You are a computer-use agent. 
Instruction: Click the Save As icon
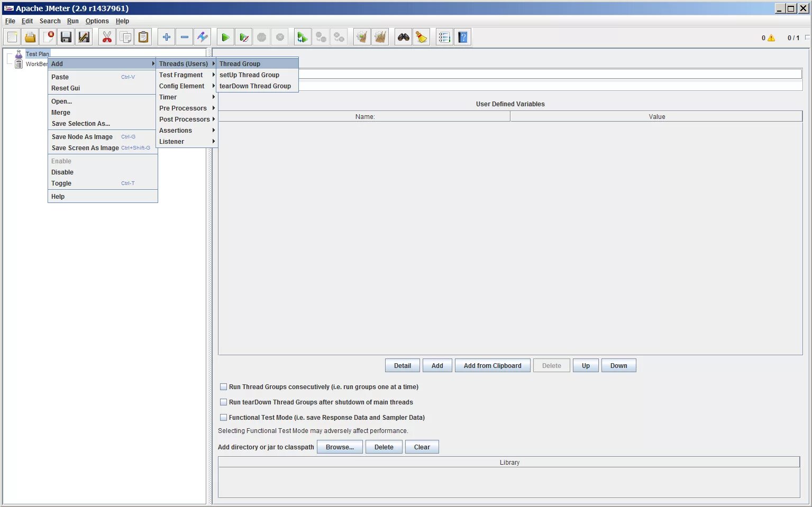pyautogui.click(x=84, y=37)
